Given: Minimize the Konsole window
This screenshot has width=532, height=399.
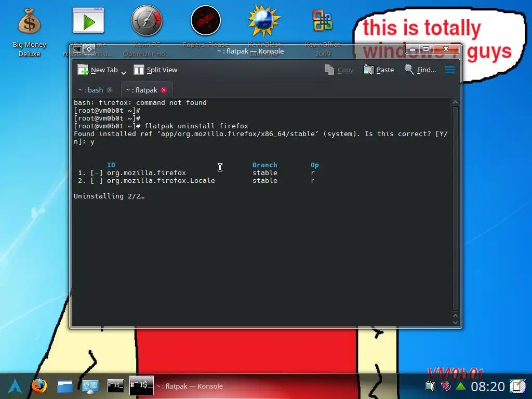Looking at the screenshot, I should click(x=413, y=49).
